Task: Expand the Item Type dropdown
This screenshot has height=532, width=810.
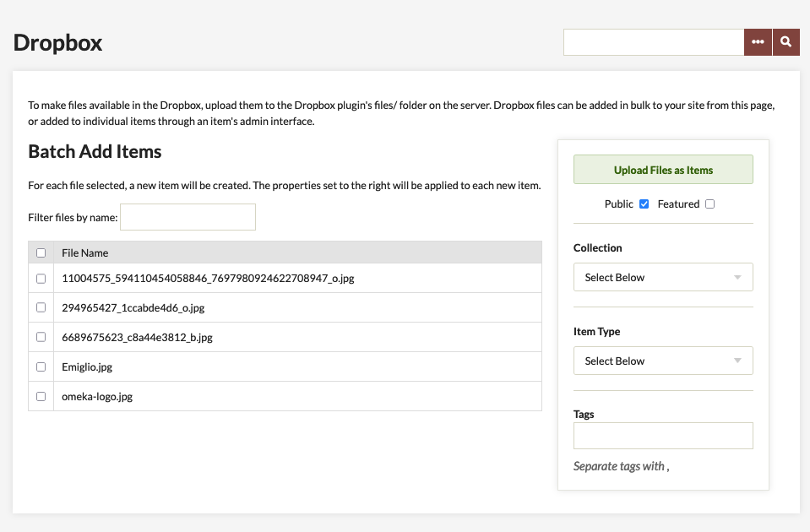Action: click(x=663, y=361)
